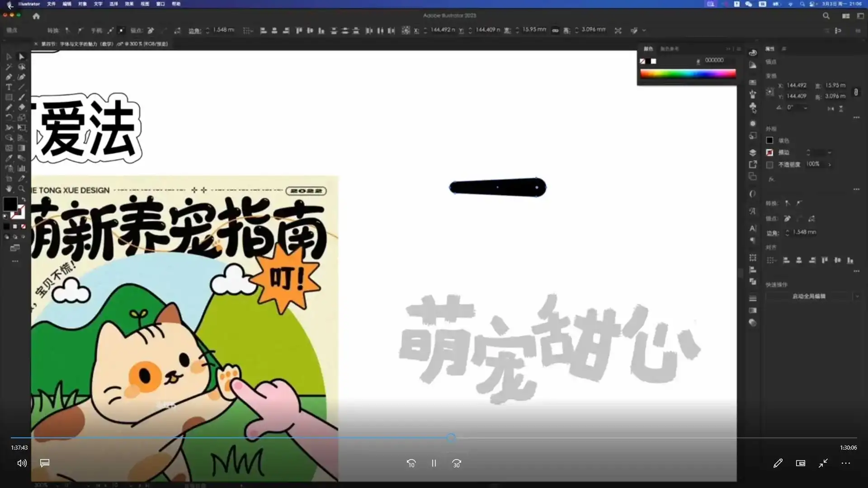Select the Eraser tool
This screenshot has width=868, height=488.
21,108
